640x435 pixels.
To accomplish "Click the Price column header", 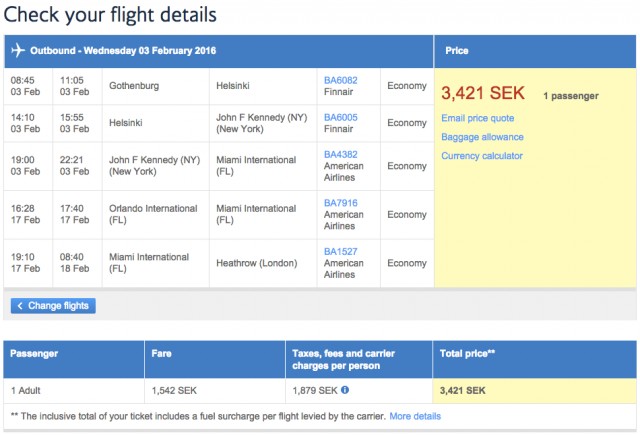I will 456,50.
